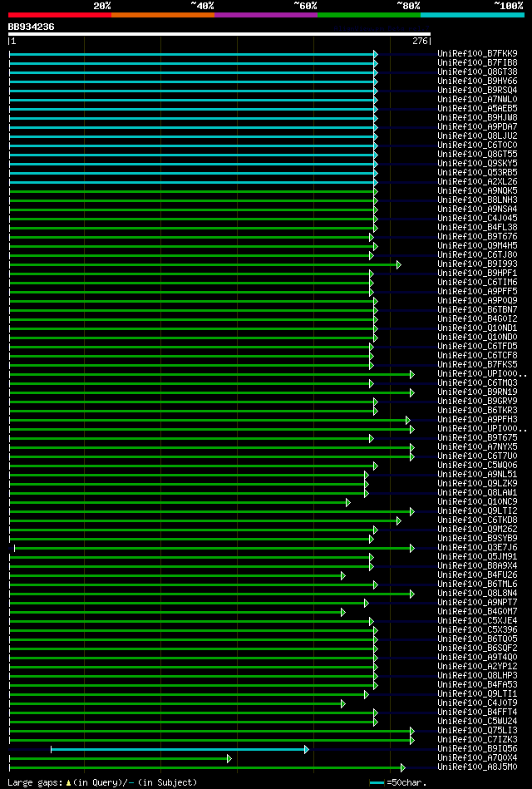Select the UniRef100_A2XL26 label
The width and height of the screenshot is (532, 789).
coord(477,181)
